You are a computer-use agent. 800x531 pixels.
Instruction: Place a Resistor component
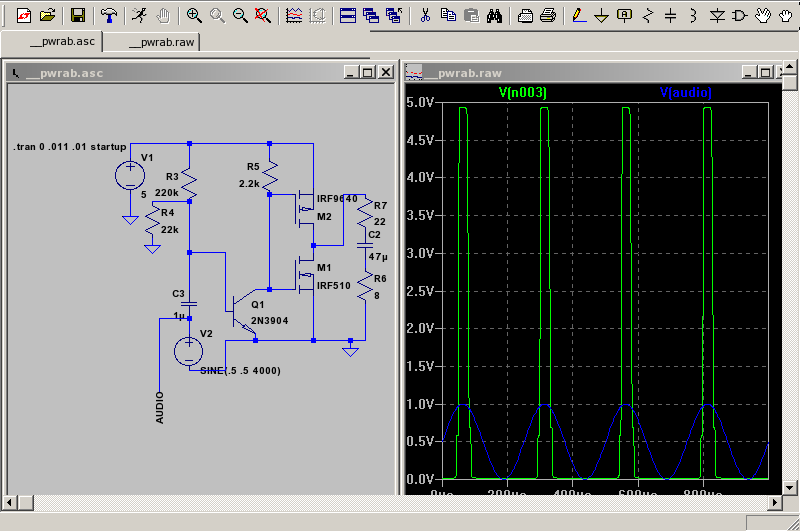click(648, 15)
